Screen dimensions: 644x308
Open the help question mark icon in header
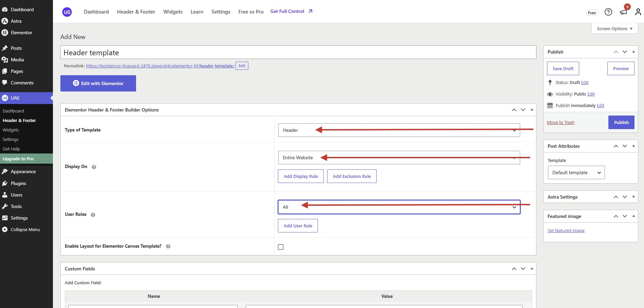[608, 12]
